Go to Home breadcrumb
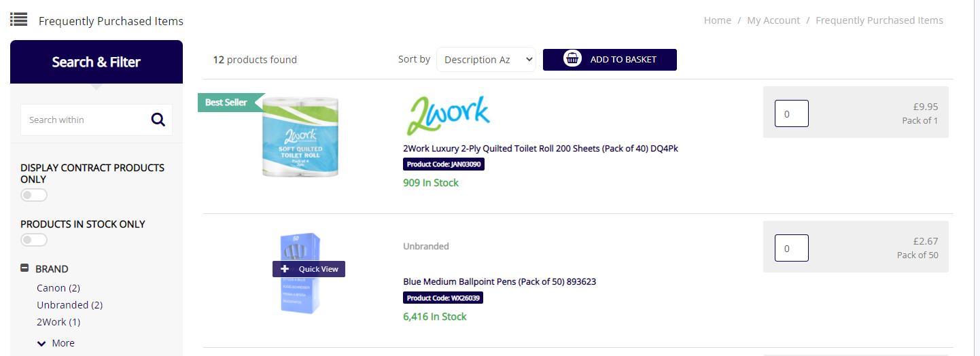This screenshot has width=980, height=356. [x=717, y=20]
